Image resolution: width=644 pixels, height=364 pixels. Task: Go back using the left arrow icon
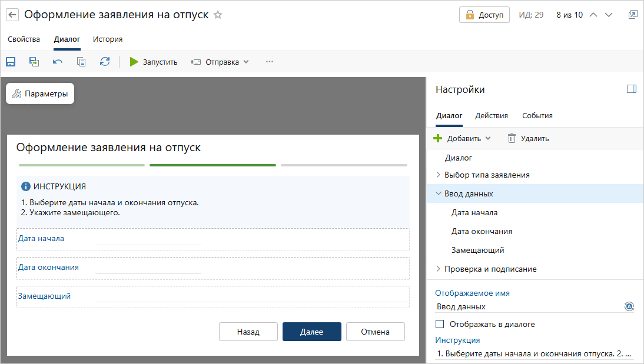click(12, 15)
